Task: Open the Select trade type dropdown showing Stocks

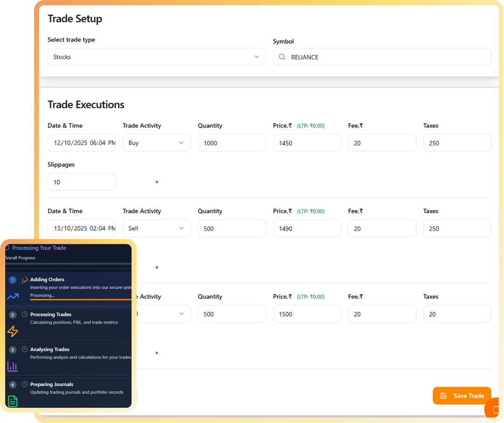Action: coord(157,56)
